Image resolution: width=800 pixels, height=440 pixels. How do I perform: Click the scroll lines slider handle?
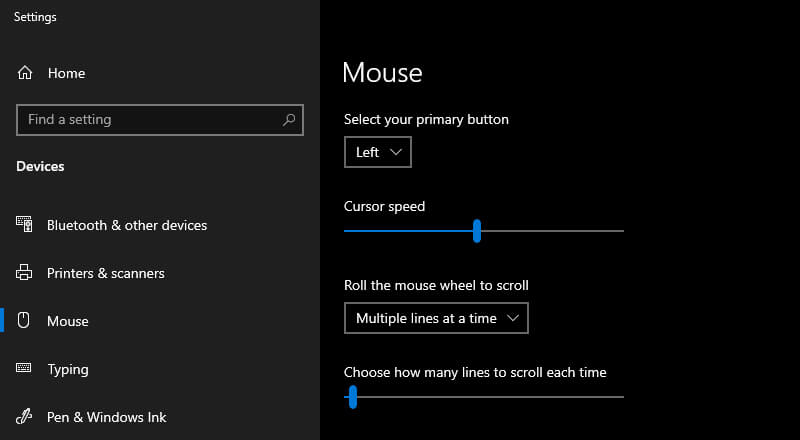(352, 397)
